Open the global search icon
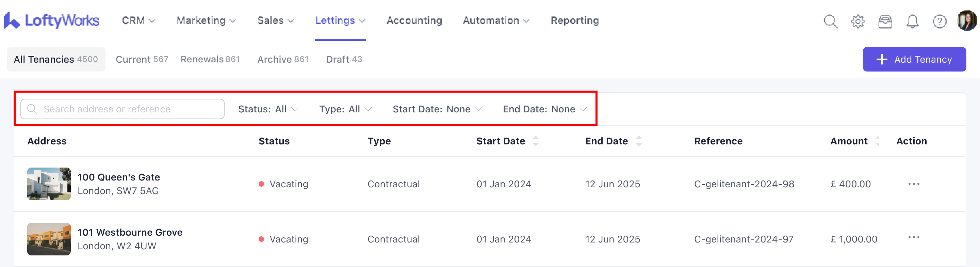 click(x=830, y=21)
